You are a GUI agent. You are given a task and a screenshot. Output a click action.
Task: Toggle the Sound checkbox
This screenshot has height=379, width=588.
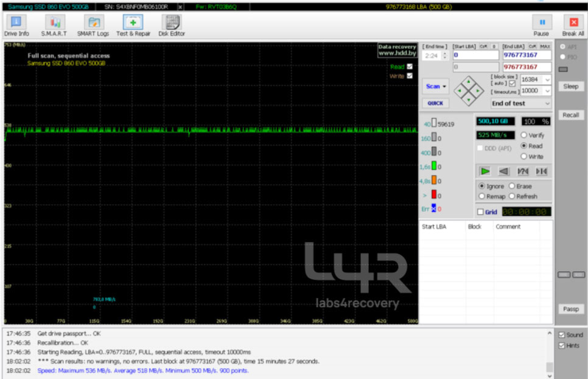pyautogui.click(x=562, y=335)
